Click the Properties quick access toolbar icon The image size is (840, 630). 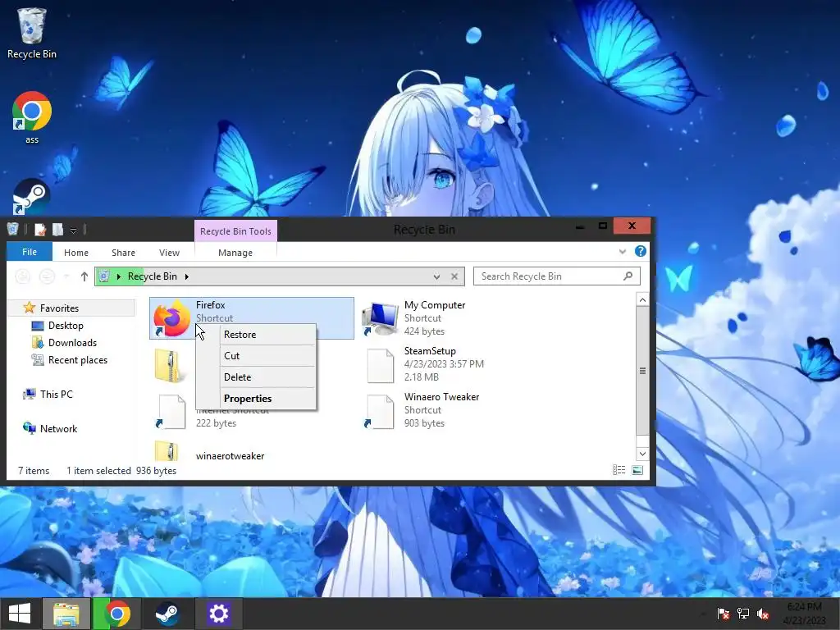[39, 230]
